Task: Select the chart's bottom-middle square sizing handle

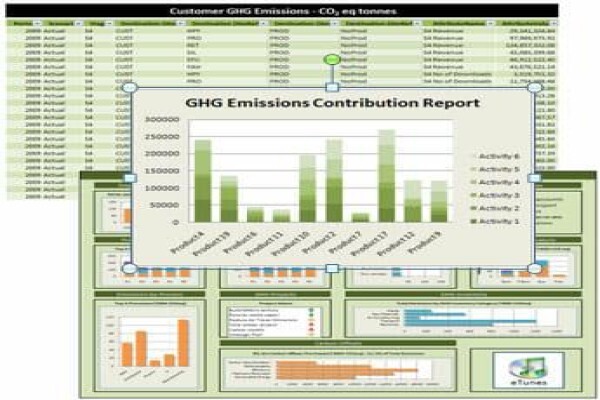Action: coord(332,268)
